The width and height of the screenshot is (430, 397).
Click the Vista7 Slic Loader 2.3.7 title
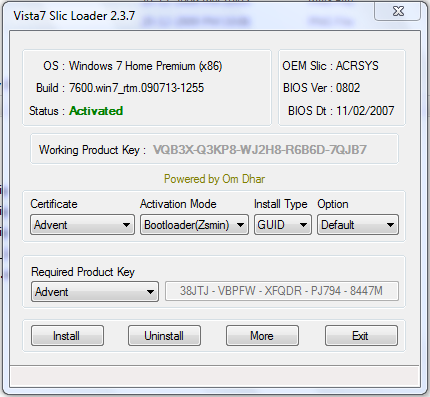74,16
